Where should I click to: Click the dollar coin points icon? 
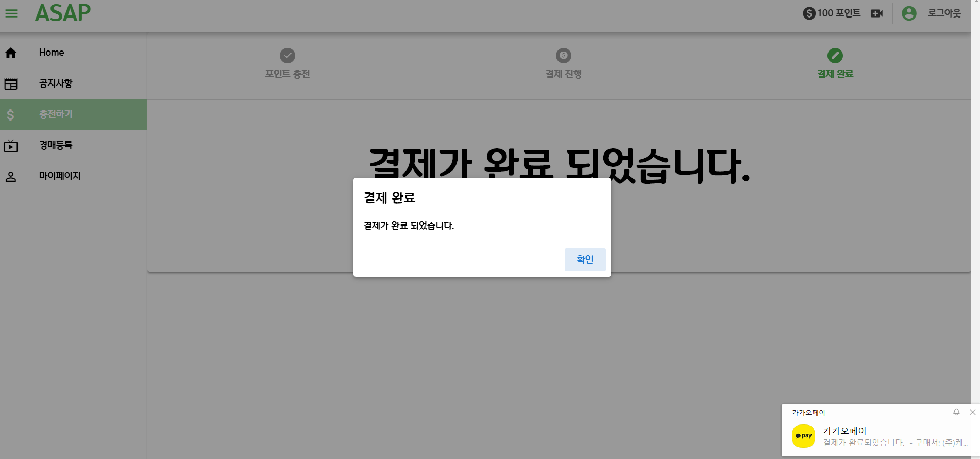pos(809,13)
